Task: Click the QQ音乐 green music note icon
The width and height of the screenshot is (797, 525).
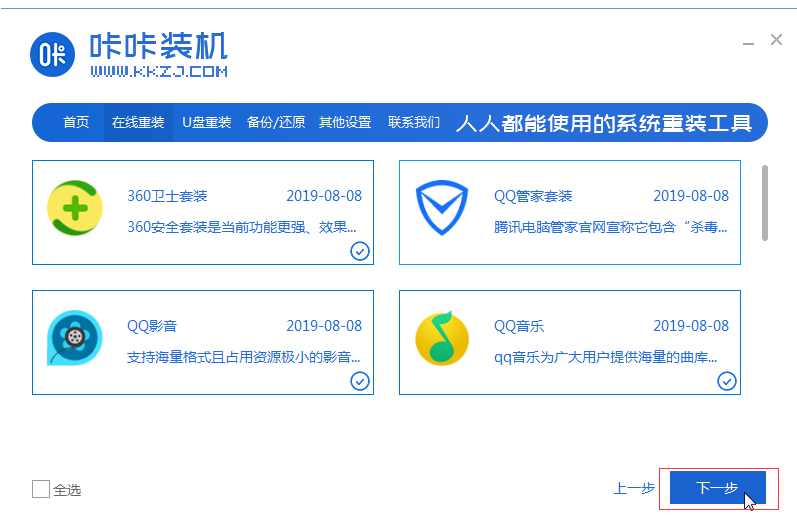Action: click(x=442, y=338)
